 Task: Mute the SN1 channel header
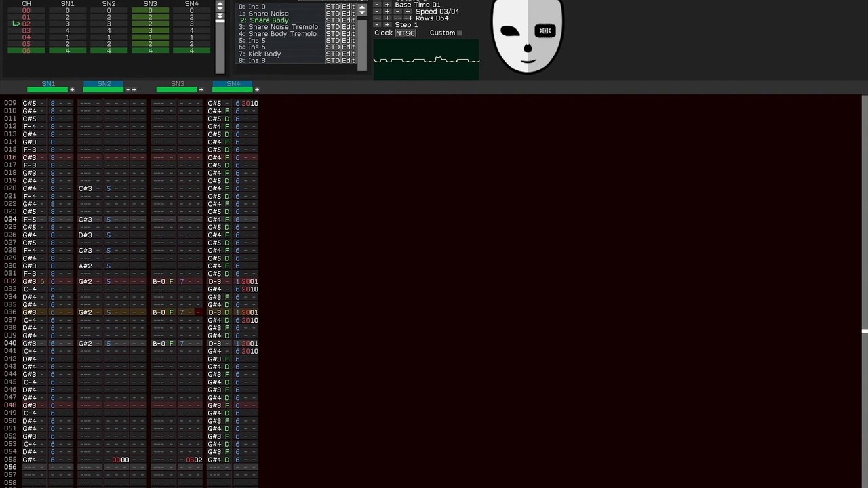(x=48, y=83)
